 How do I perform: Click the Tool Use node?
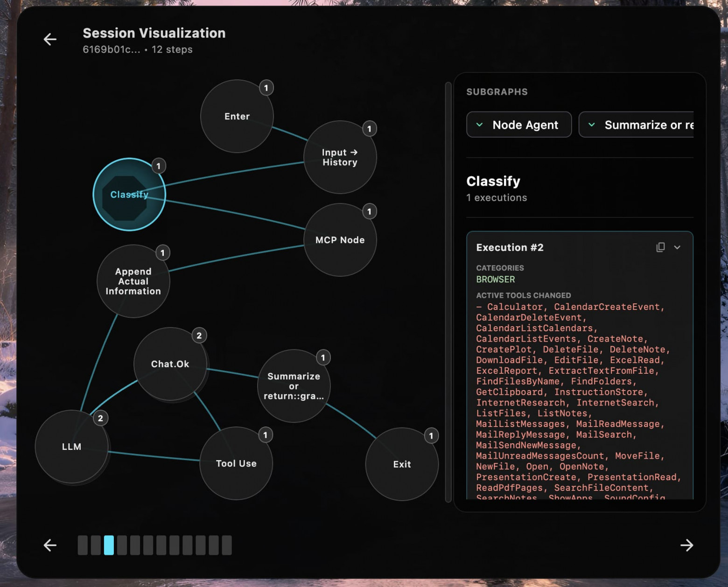click(x=236, y=463)
